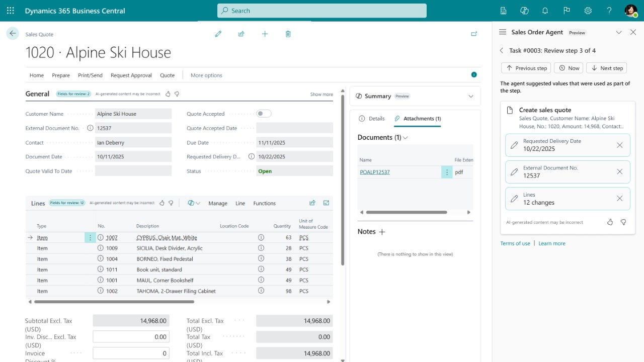
Task: Click the share icon in the page header
Action: [x=242, y=34]
